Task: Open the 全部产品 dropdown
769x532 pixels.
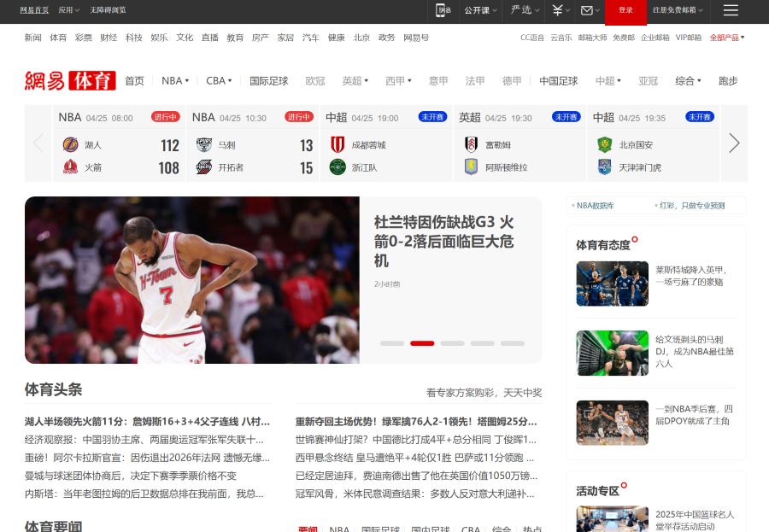Action: coord(726,38)
